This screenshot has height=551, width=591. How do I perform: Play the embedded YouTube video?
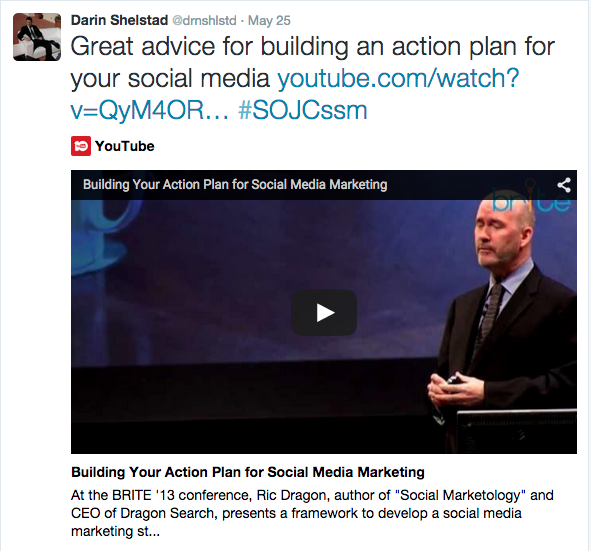(x=324, y=313)
